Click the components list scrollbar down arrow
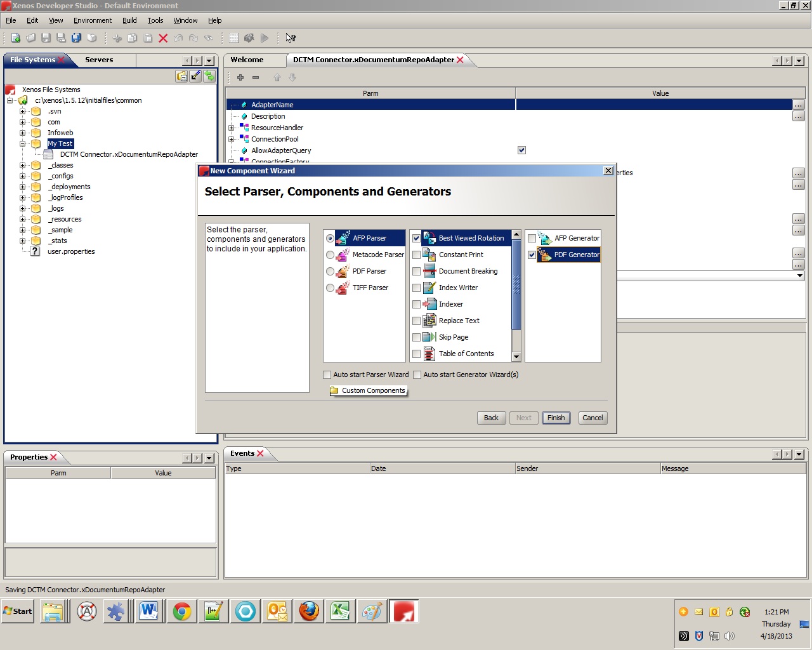Screen dimensions: 812x650 coord(516,357)
